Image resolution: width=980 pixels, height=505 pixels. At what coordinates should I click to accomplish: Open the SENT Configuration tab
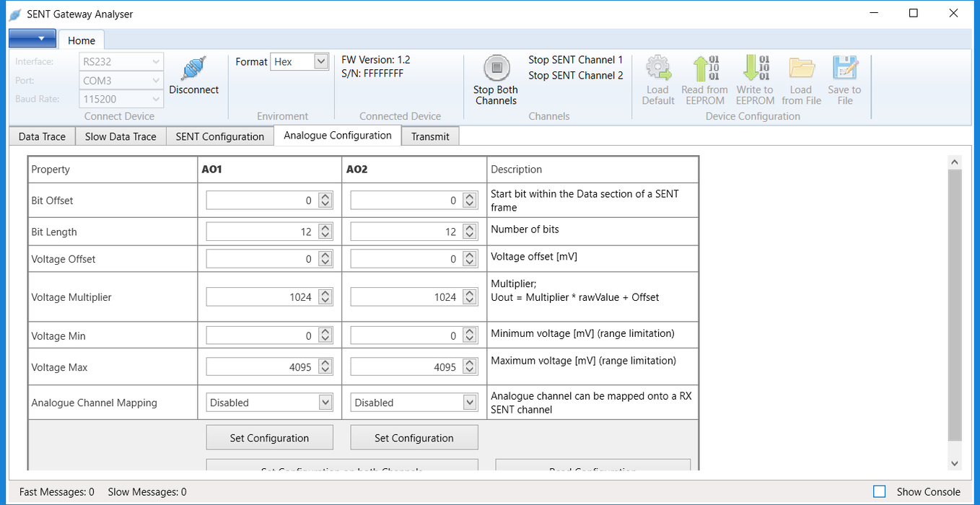pos(220,136)
